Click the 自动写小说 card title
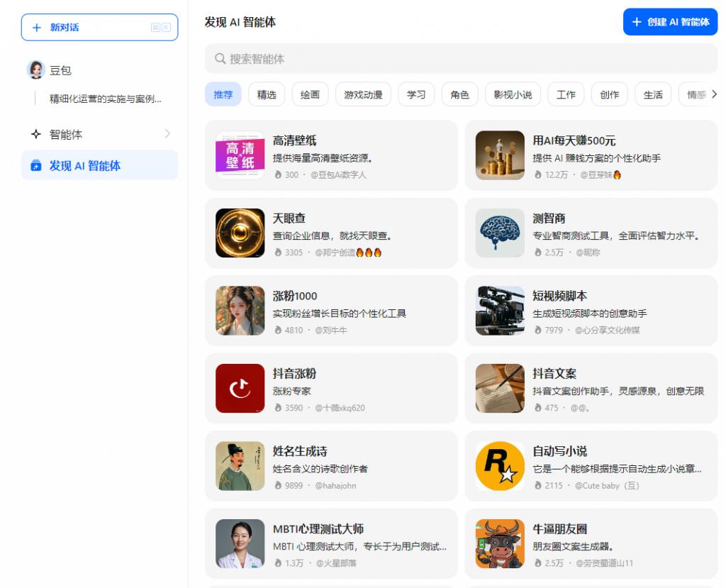726x588 pixels. point(560,451)
